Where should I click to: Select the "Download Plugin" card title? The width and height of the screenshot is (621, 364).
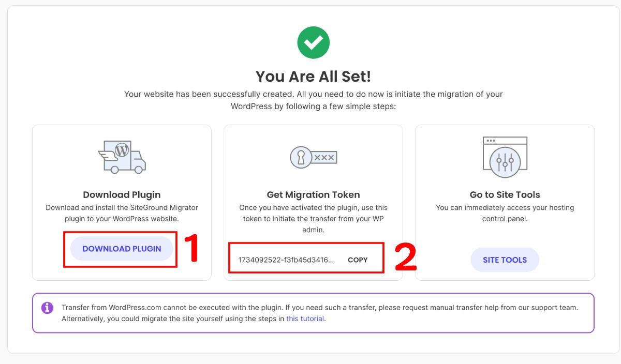pos(122,195)
